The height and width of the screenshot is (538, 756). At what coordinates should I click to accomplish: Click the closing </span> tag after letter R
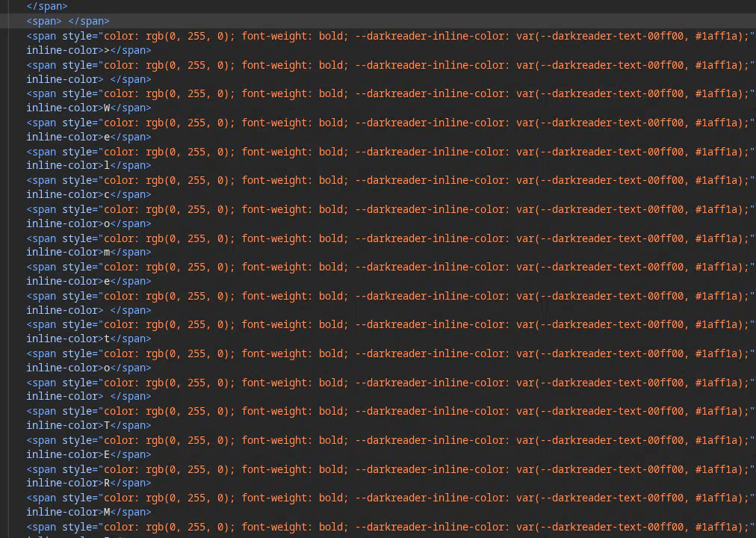(131, 483)
